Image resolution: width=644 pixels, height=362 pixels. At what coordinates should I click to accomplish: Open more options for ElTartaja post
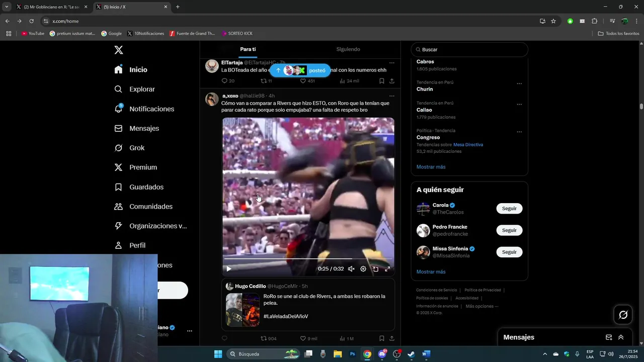(392, 63)
